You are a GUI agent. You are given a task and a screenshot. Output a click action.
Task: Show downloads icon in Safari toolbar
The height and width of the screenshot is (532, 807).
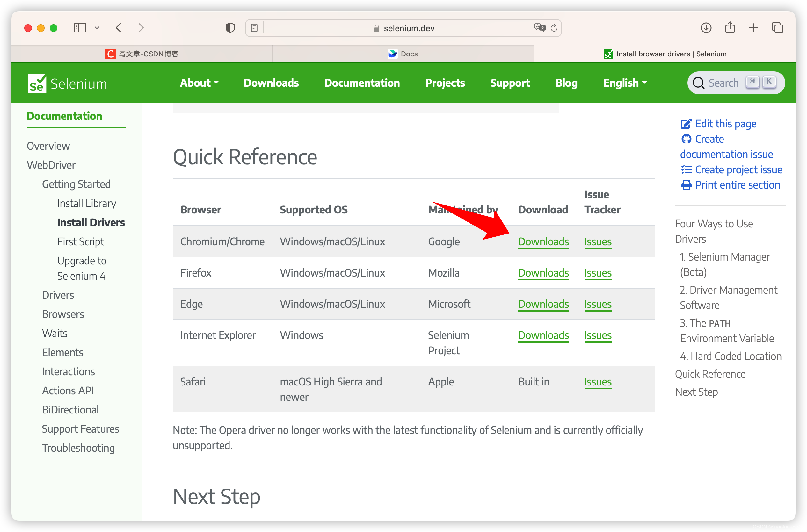(x=706, y=27)
